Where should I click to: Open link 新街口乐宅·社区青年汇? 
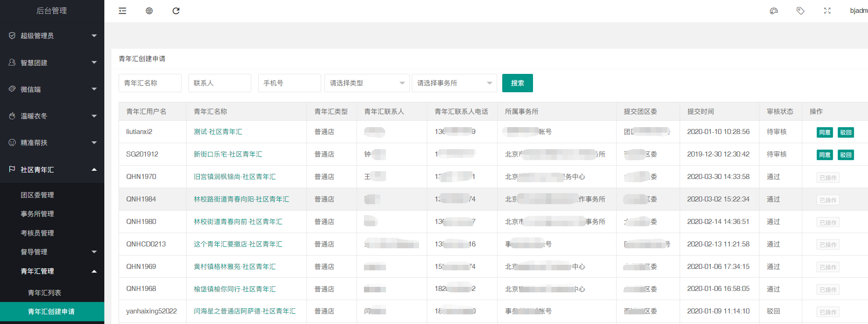coord(228,154)
